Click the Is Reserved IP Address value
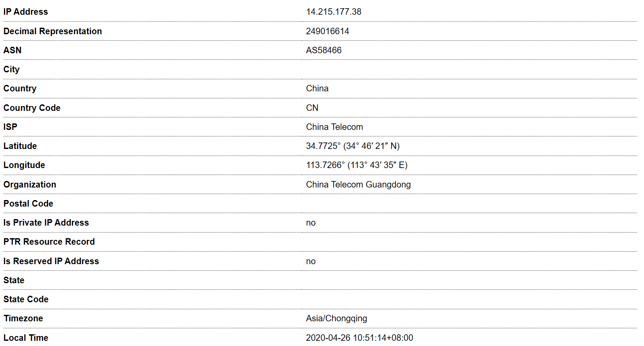 pyautogui.click(x=311, y=261)
